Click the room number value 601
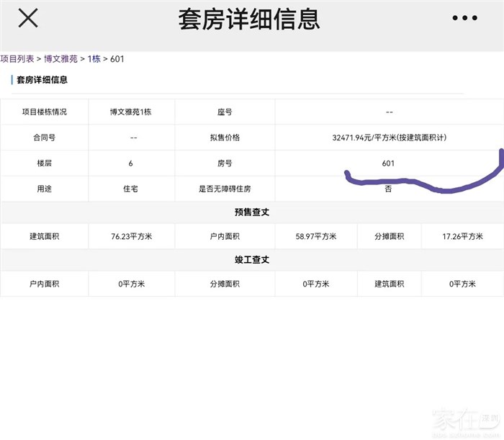Screen dimensions: 504x440 (x=389, y=163)
